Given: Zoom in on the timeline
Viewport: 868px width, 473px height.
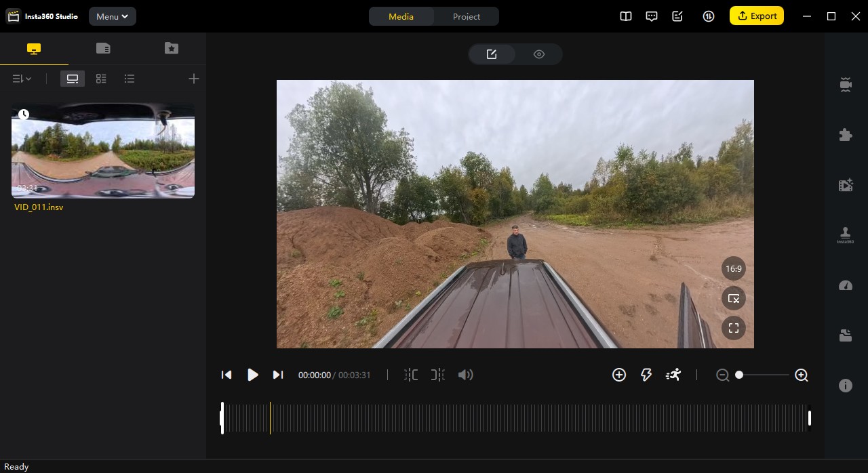Looking at the screenshot, I should pyautogui.click(x=801, y=375).
